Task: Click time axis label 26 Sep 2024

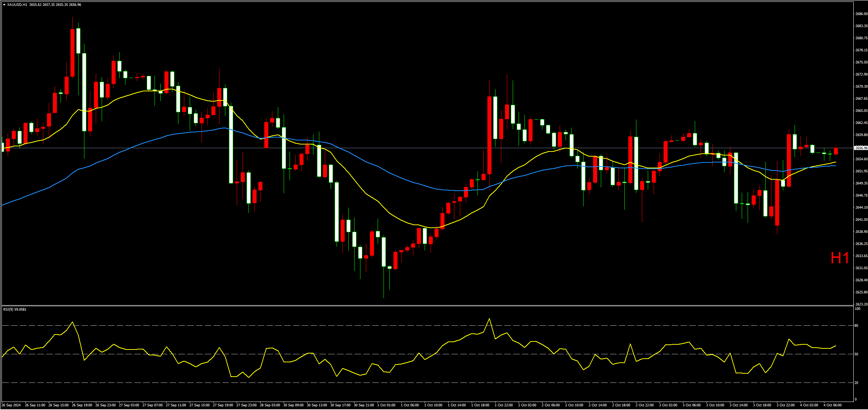Action: (x=11, y=405)
